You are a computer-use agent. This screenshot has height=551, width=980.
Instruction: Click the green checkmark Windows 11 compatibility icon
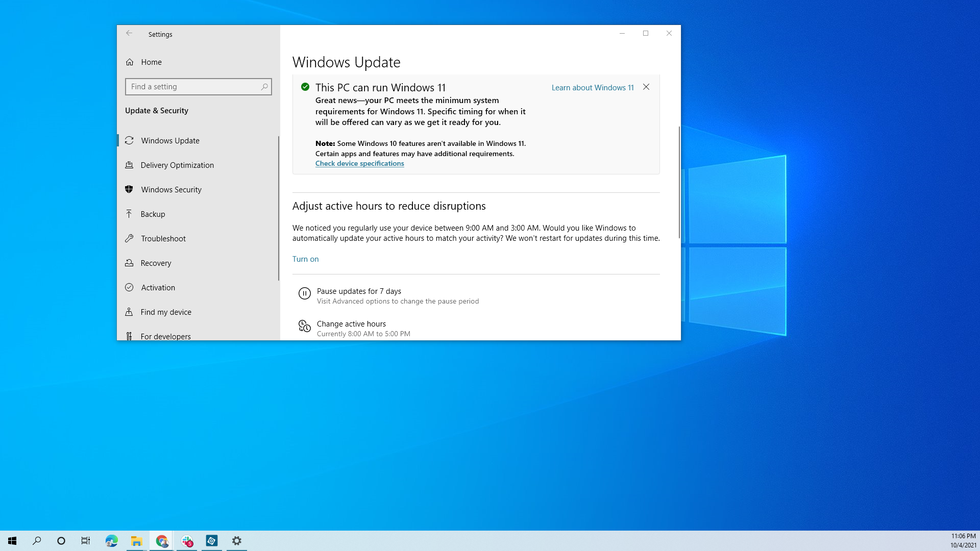point(304,87)
